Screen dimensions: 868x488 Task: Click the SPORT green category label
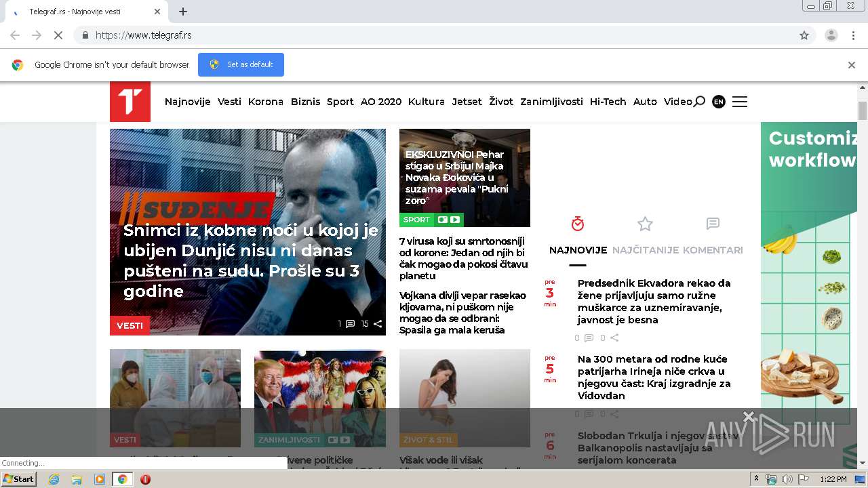(x=416, y=220)
